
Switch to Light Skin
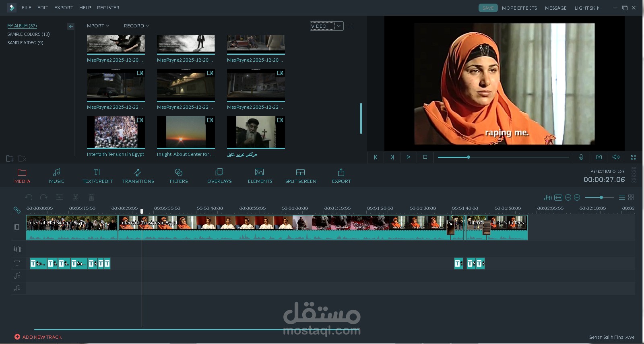(x=587, y=8)
